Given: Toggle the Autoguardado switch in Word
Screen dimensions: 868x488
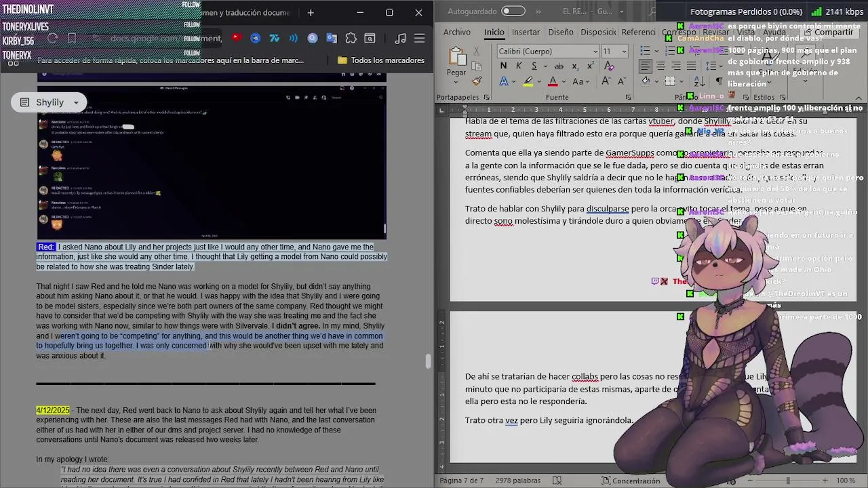Looking at the screenshot, I should (513, 11).
